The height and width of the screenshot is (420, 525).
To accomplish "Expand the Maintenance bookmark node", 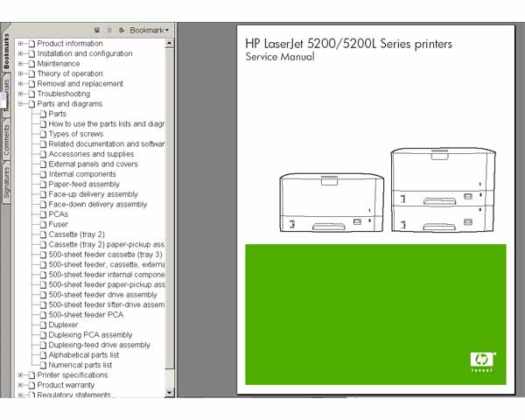I will (21, 64).
